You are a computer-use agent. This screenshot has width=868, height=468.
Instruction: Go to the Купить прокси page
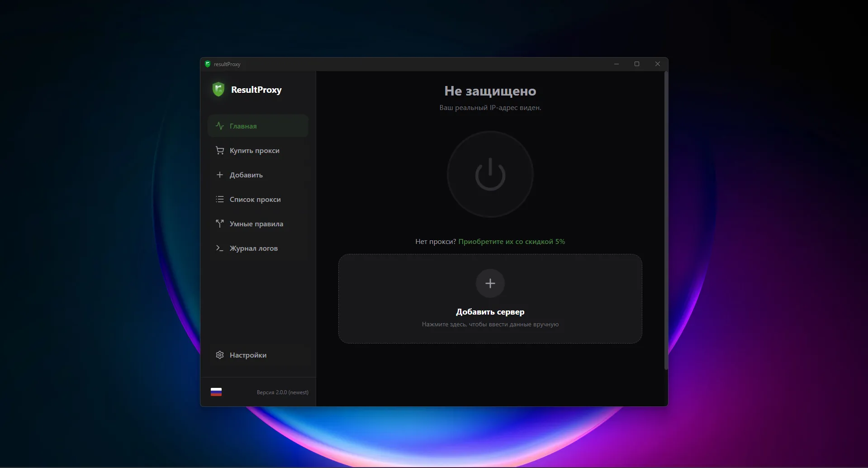pyautogui.click(x=258, y=150)
